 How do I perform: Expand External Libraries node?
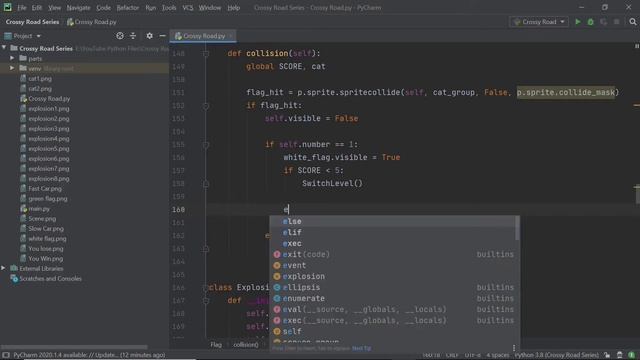[x=4, y=268]
